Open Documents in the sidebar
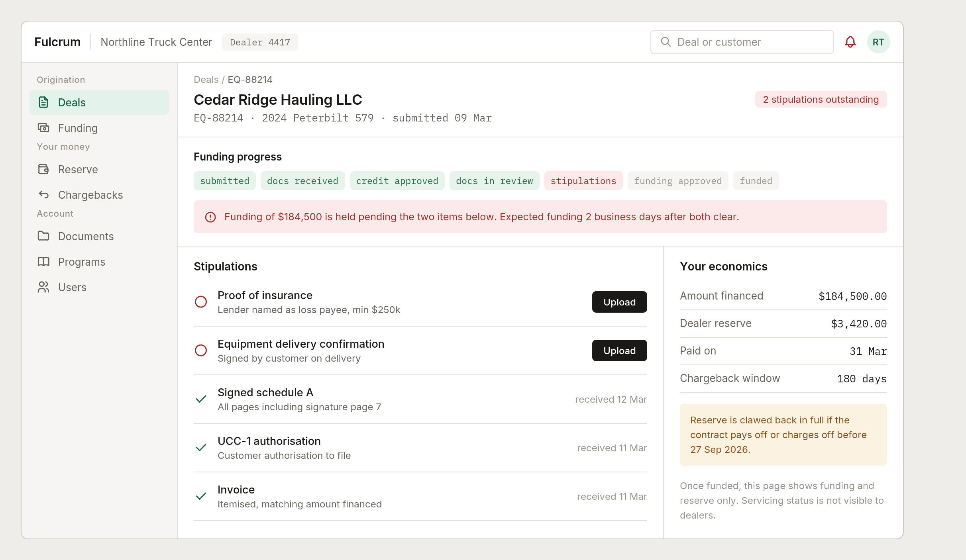 click(99, 236)
